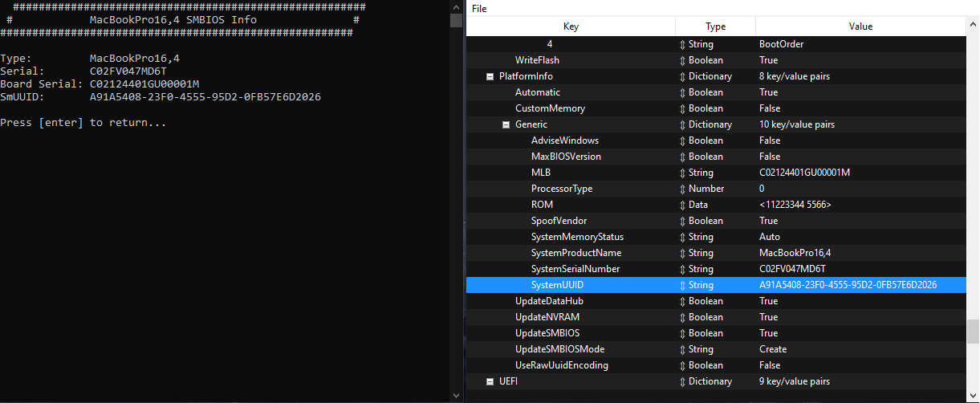The height and width of the screenshot is (403, 980).
Task: Click SystemSerialNumber value C02FV047MD6T in table
Action: point(792,269)
